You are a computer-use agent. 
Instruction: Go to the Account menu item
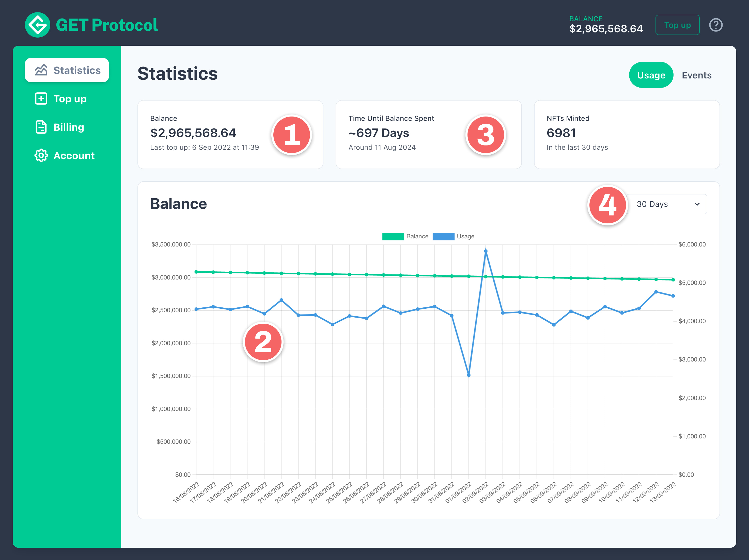(x=74, y=156)
